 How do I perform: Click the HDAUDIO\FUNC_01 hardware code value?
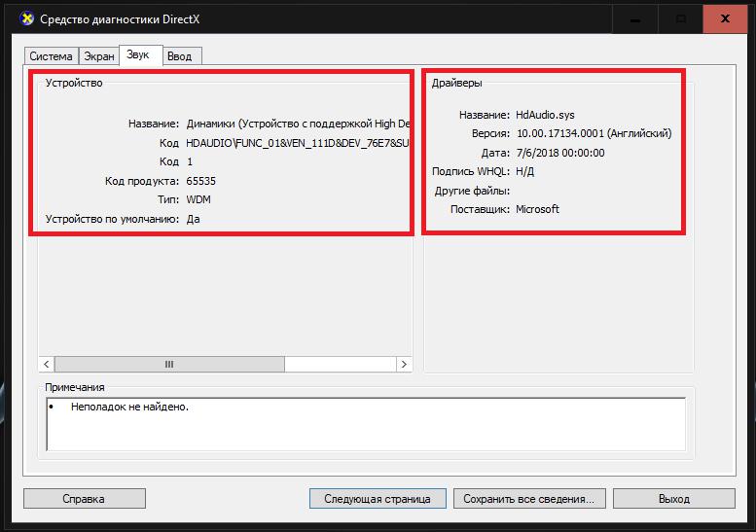(x=297, y=143)
